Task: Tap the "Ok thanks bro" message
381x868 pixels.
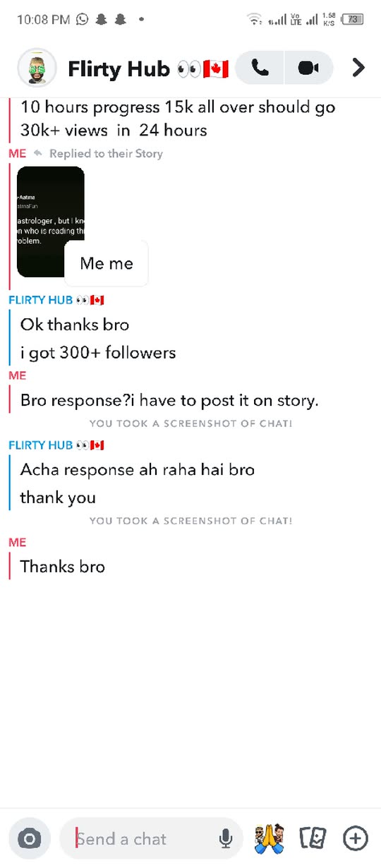Action: pyautogui.click(x=75, y=325)
